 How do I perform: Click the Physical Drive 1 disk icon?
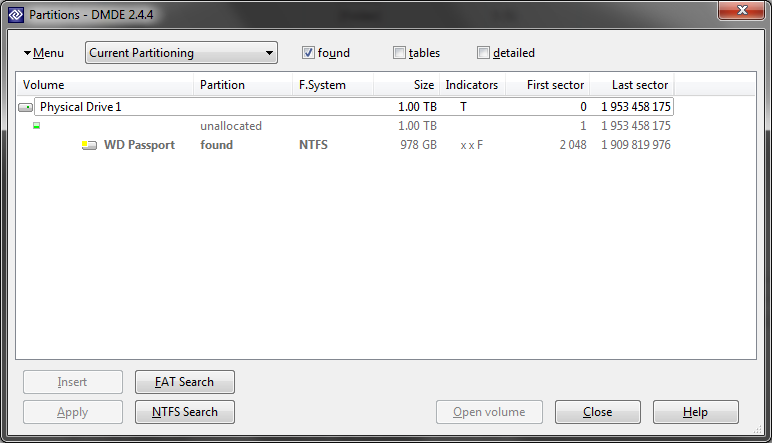click(x=26, y=107)
